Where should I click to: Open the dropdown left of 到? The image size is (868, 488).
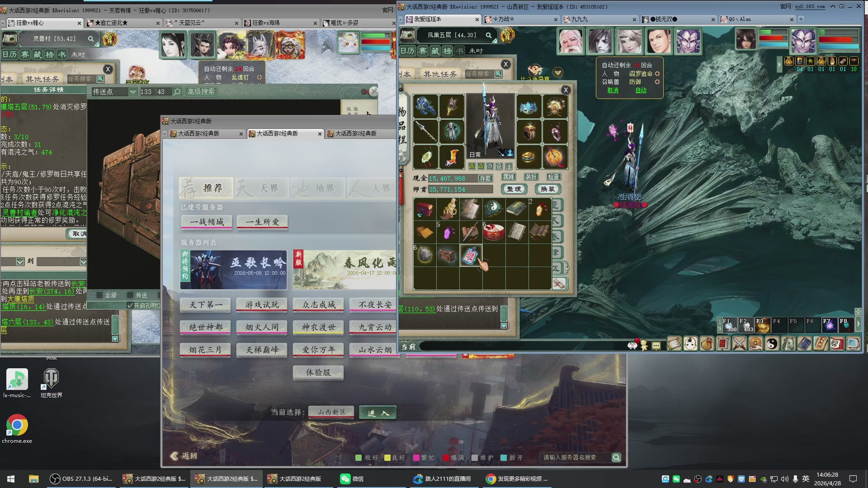(20, 262)
